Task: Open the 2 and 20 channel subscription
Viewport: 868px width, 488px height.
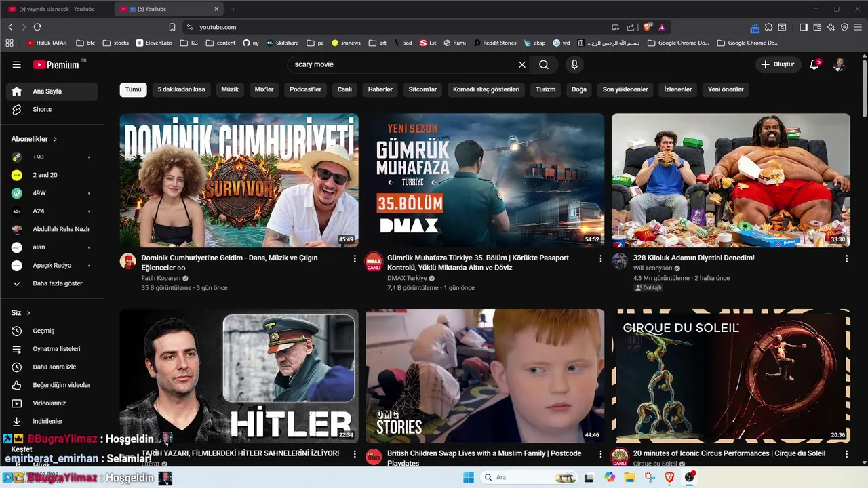Action: (x=52, y=175)
